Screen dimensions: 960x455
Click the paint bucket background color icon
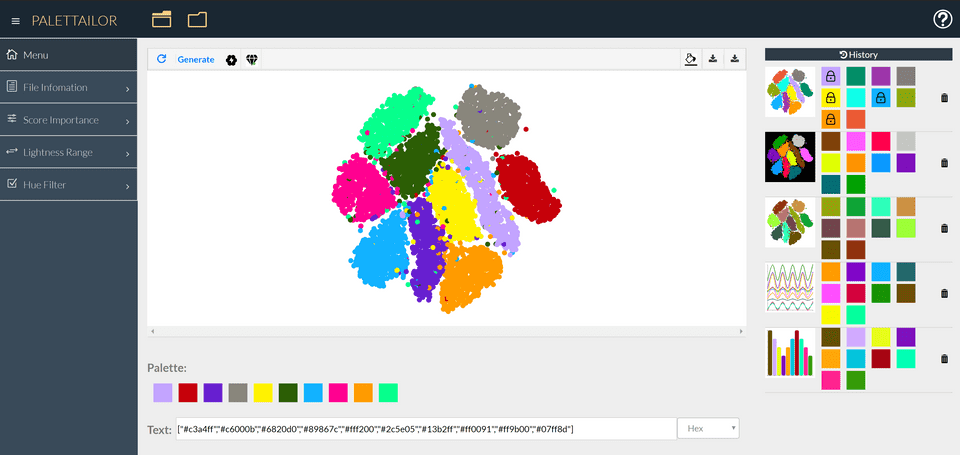click(690, 59)
